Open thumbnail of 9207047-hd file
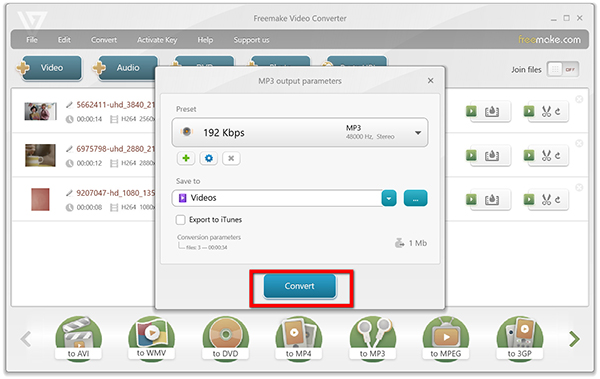 [x=40, y=199]
